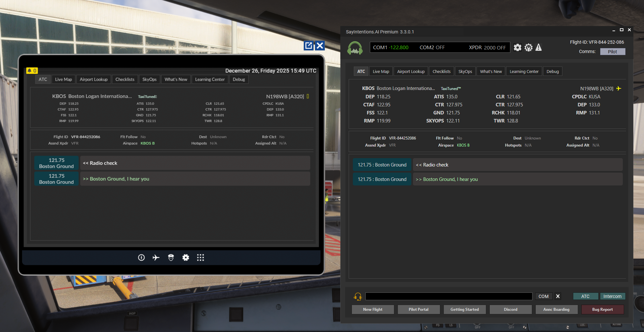Screen dimensions: 644x332
Task: Open Debug tab in SayIntentions window
Action: click(x=553, y=71)
